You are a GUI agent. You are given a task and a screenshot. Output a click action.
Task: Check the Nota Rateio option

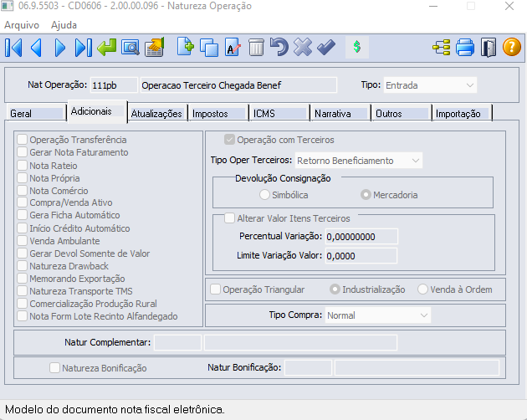(23, 165)
